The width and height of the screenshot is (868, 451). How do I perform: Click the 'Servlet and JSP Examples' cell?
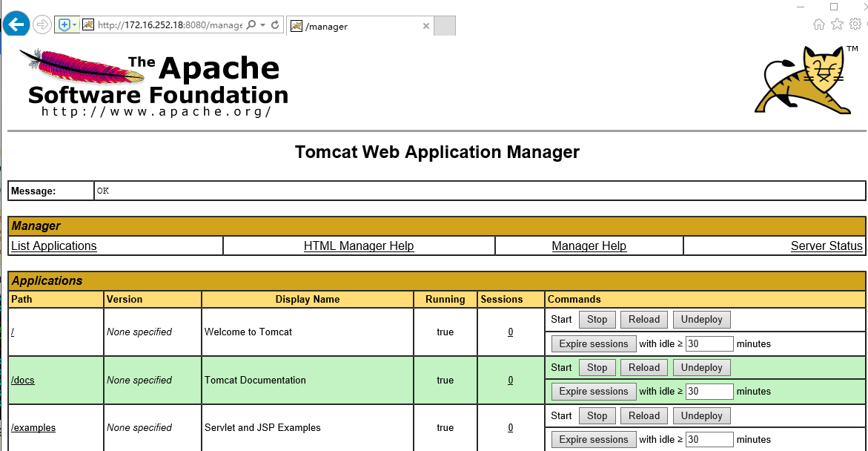pos(308,428)
